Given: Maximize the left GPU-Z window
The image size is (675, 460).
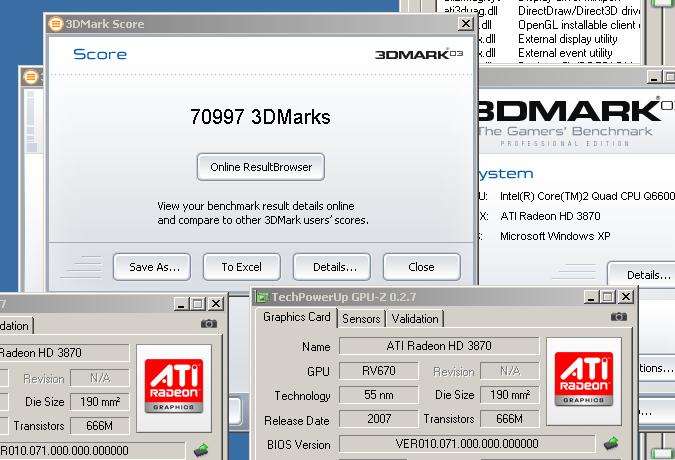Looking at the screenshot, I should pyautogui.click(x=198, y=304).
